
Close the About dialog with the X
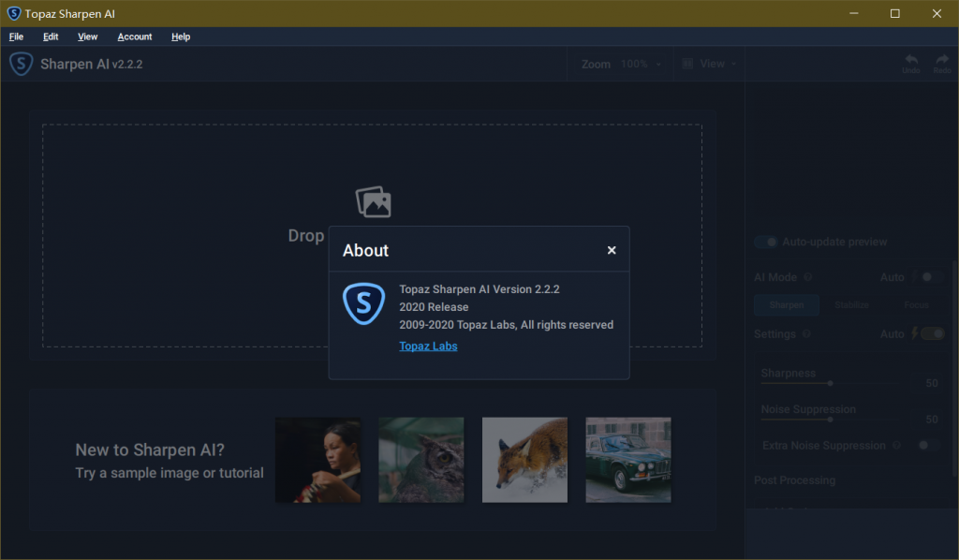click(612, 250)
